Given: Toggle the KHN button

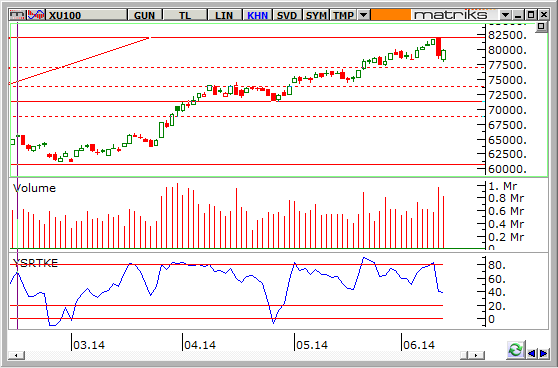Looking at the screenshot, I should (x=257, y=15).
